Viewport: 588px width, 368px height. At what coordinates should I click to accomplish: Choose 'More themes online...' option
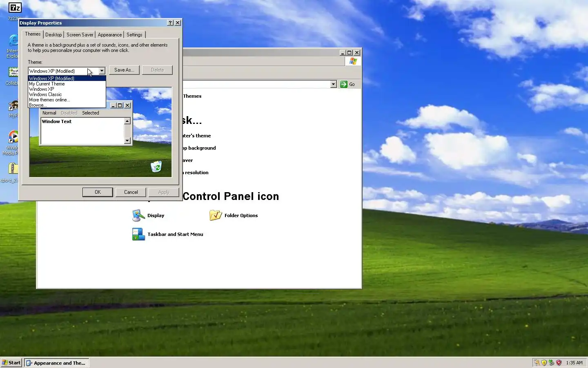[x=67, y=100]
